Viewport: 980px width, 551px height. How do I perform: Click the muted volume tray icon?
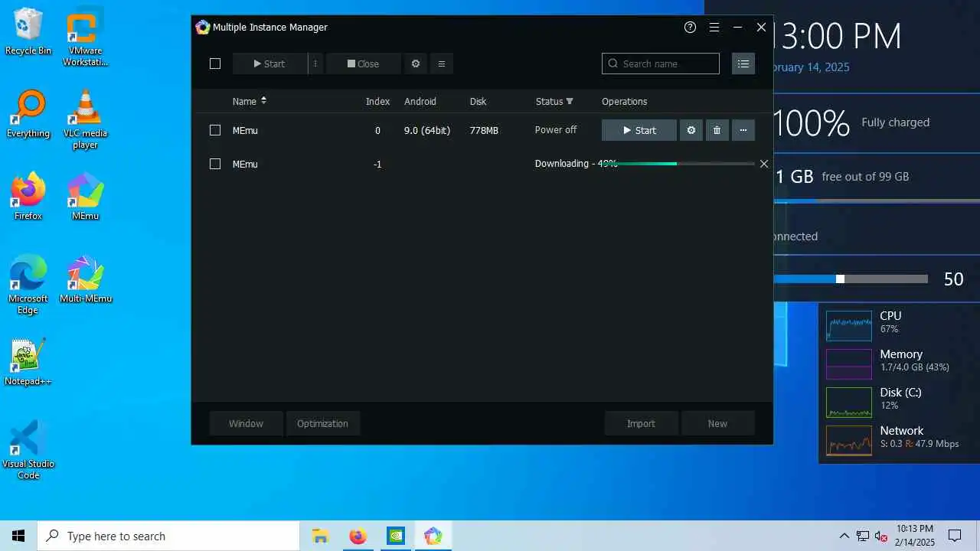click(x=881, y=536)
